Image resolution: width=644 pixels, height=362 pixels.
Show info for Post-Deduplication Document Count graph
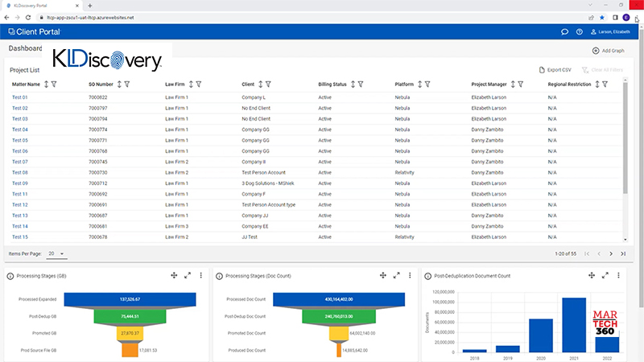point(428,276)
